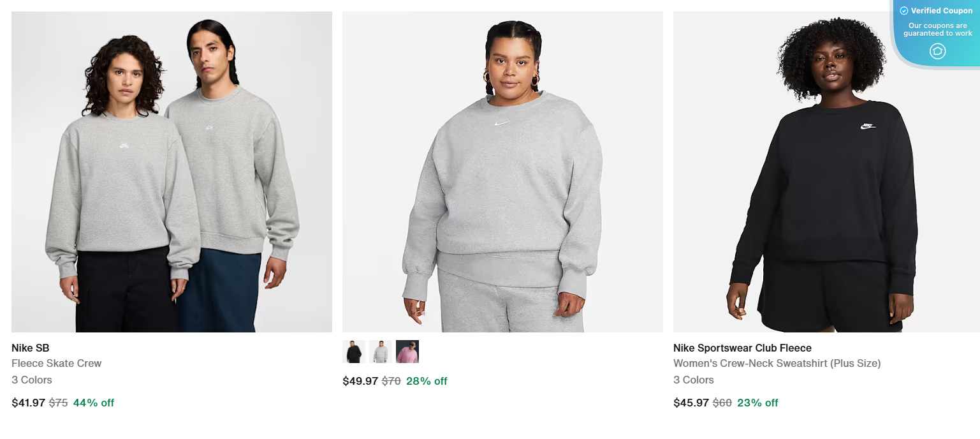The width and height of the screenshot is (980, 439).
Task: Select the pink sweatshirt color thumbnail
Action: pyautogui.click(x=407, y=351)
